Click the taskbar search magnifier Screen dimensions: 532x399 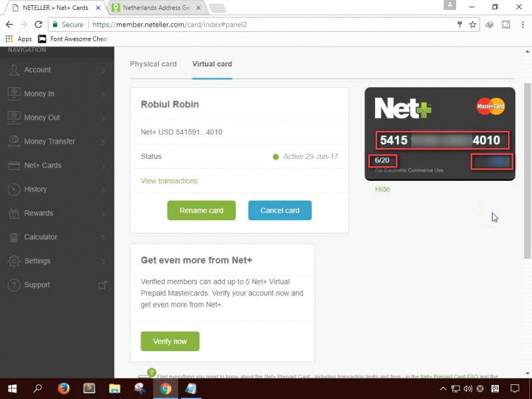pos(38,388)
